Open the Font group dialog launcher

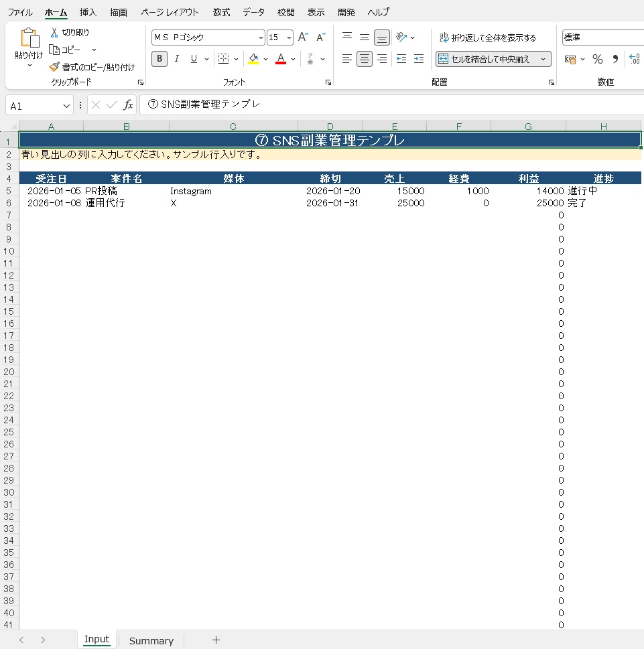coord(328,82)
